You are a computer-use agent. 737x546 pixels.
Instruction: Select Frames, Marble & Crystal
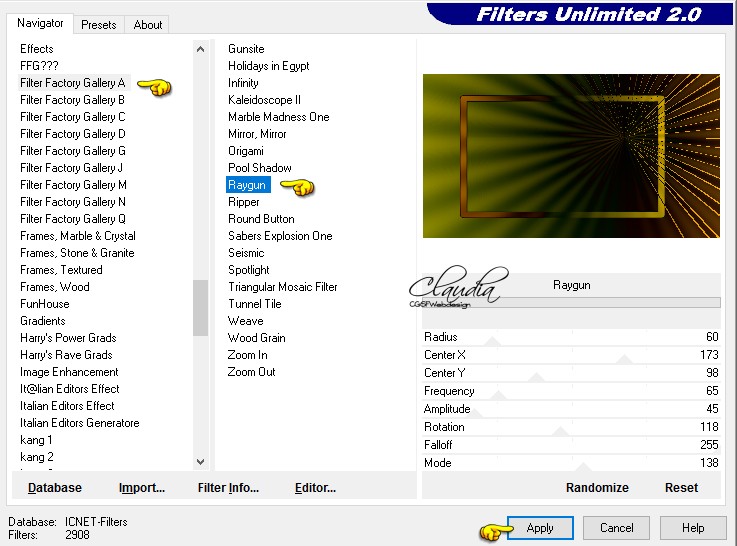[x=78, y=236]
